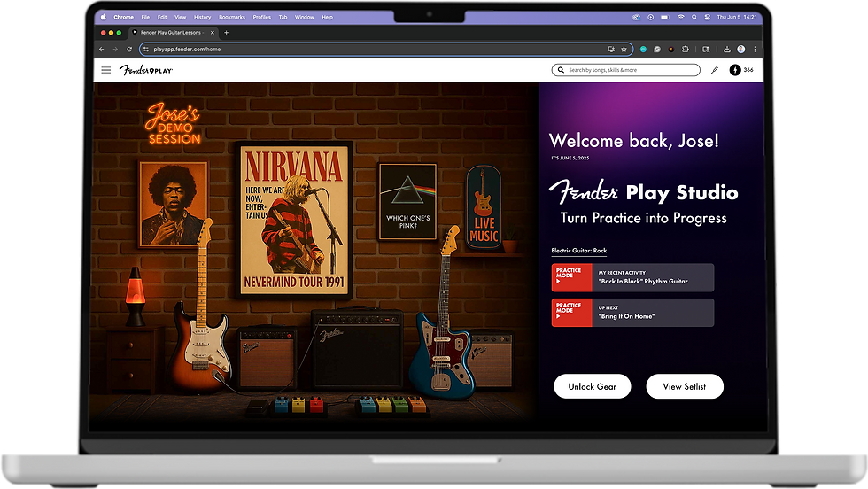The image size is (868, 489).
Task: Go back with the browser back arrow
Action: click(101, 50)
